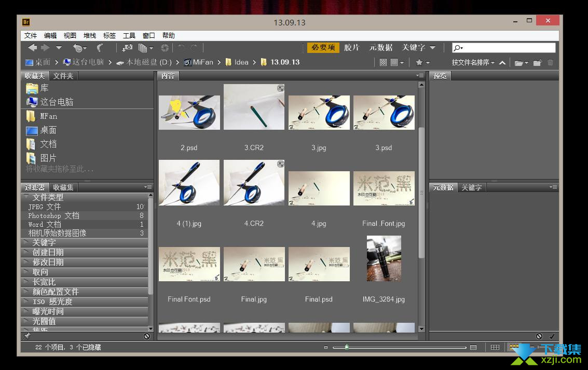This screenshot has height=370, width=588.
Task: Click the create new folder icon
Action: click(x=538, y=63)
